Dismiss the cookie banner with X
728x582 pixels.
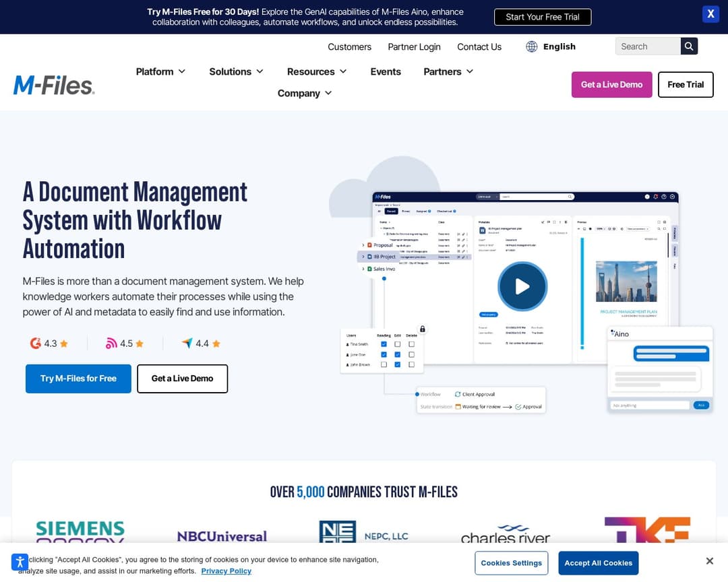click(709, 561)
